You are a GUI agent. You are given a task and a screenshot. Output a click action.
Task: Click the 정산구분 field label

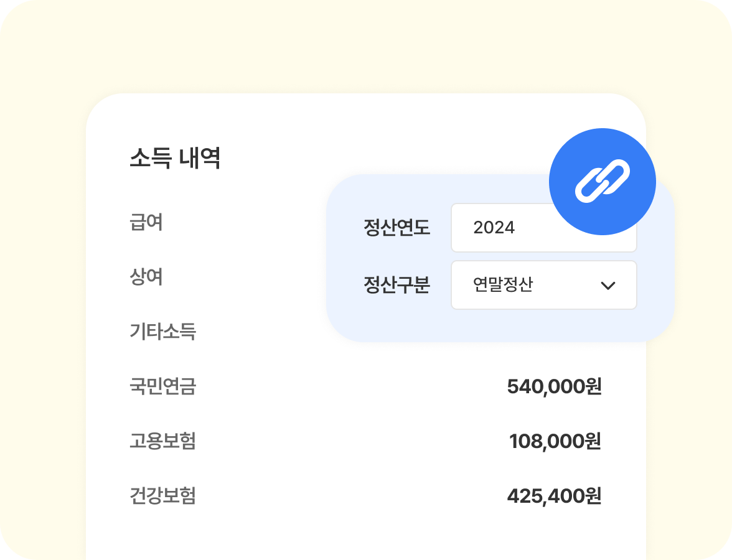(396, 285)
